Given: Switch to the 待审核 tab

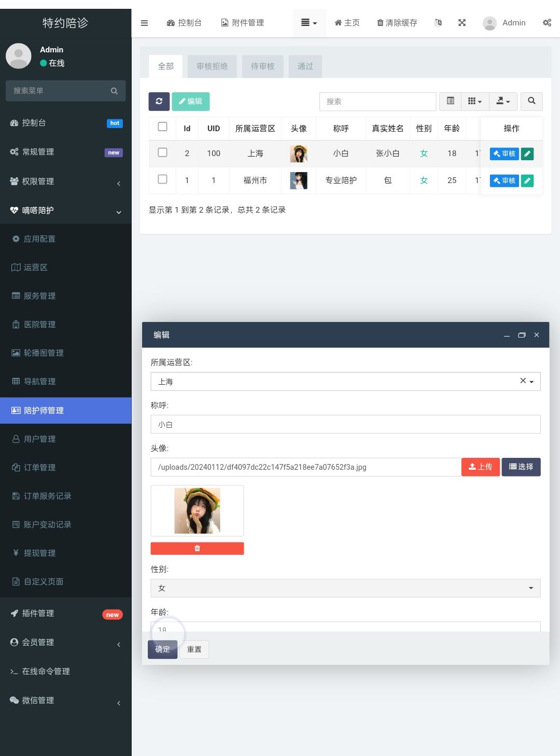Looking at the screenshot, I should point(262,66).
